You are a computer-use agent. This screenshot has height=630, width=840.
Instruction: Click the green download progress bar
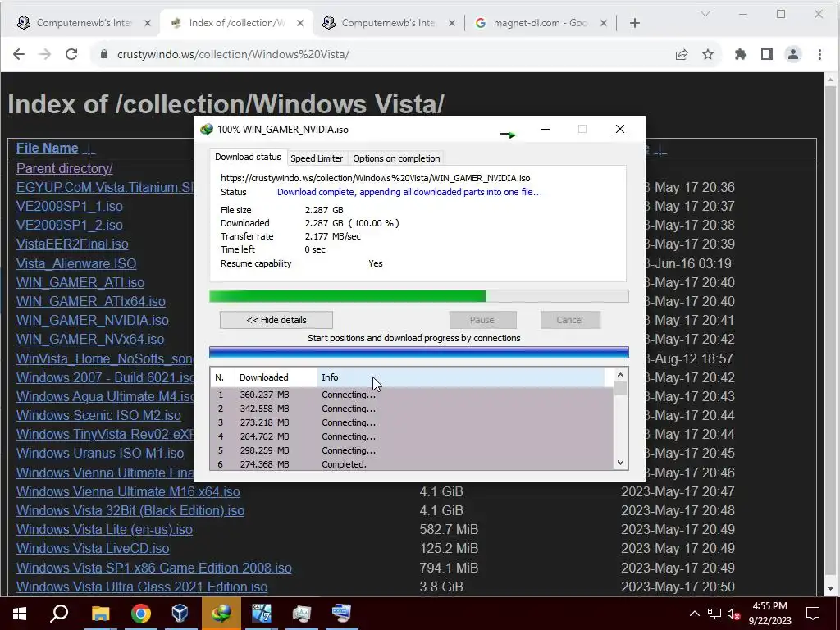click(419, 296)
